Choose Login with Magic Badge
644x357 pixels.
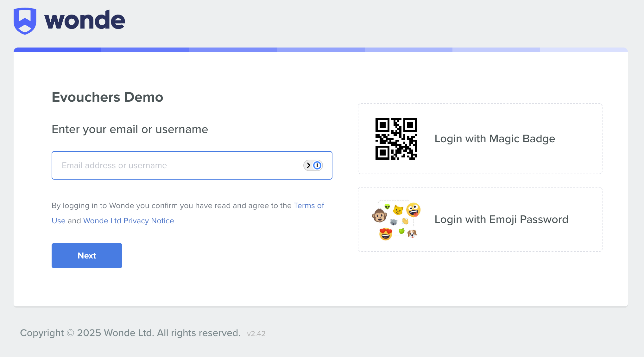[495, 138]
